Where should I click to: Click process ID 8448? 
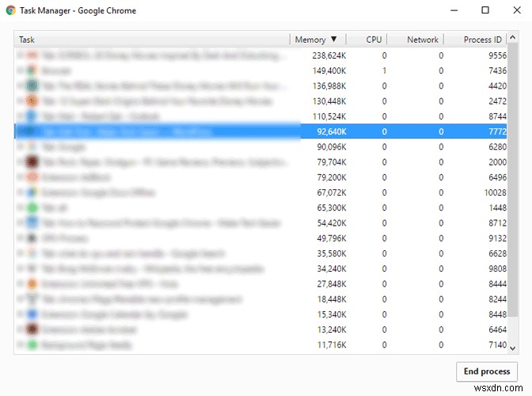(x=497, y=314)
